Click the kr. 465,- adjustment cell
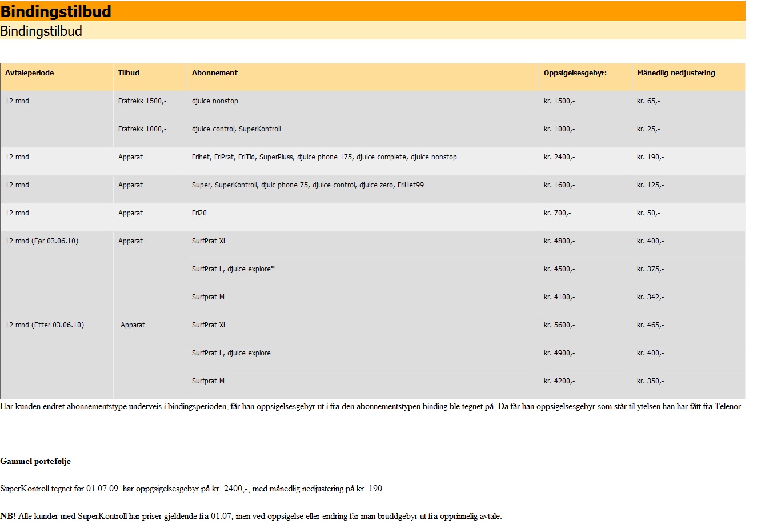This screenshot has height=532, width=761. point(688,329)
